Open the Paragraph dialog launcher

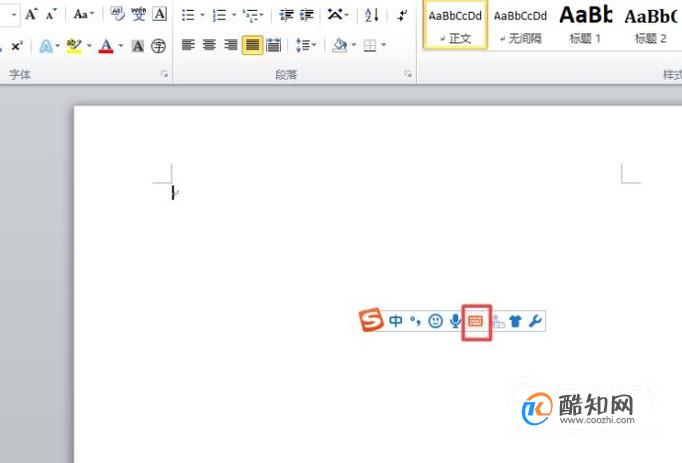point(408,74)
